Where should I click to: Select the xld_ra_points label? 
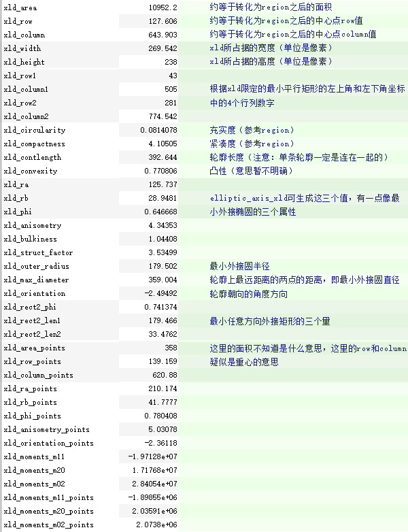[x=30, y=388]
